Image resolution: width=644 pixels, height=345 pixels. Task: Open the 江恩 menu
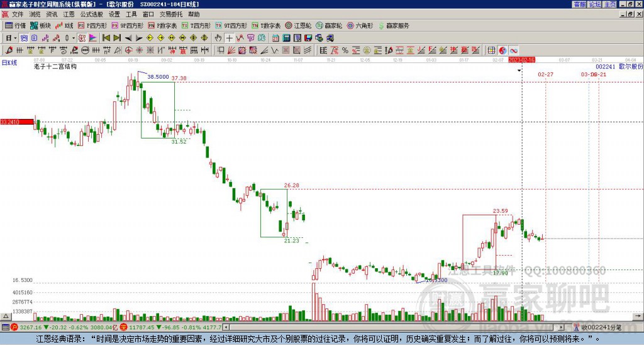69,14
